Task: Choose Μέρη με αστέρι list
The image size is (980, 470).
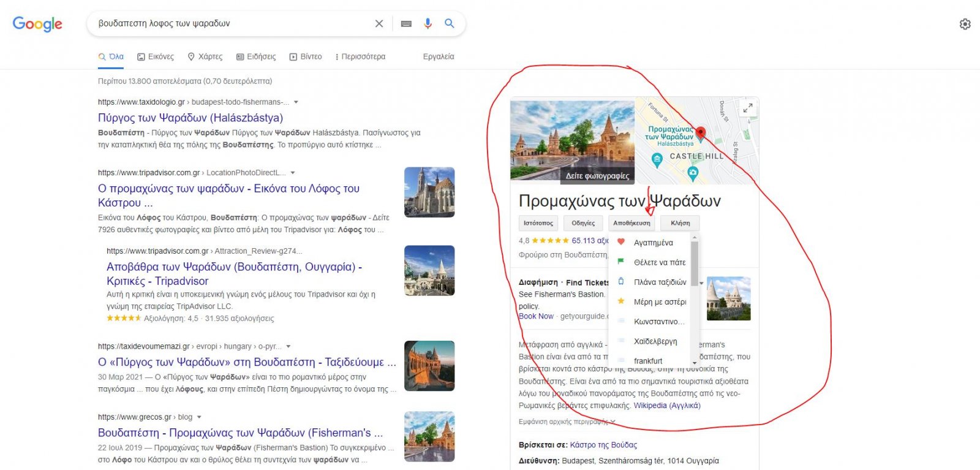Action: [649, 301]
